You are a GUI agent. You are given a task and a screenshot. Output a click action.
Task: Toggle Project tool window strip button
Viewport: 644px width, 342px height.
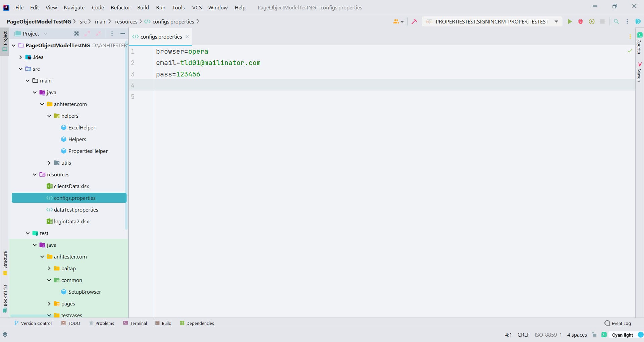click(5, 41)
